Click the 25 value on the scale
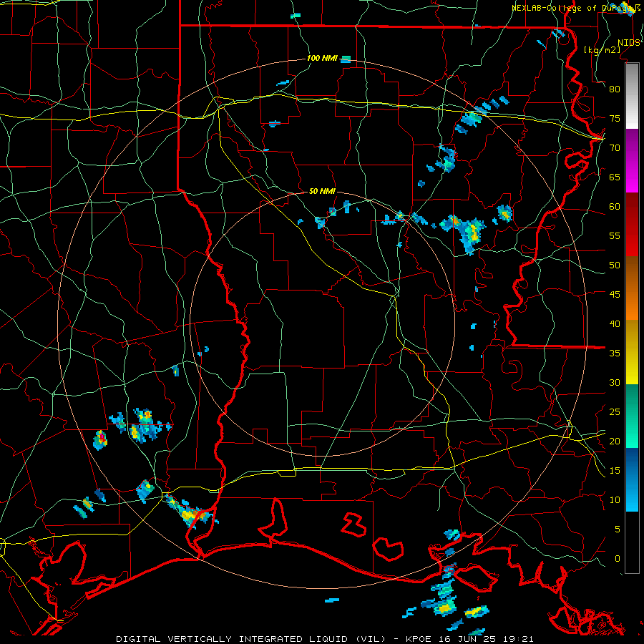This screenshot has height=644, width=644. point(615,412)
